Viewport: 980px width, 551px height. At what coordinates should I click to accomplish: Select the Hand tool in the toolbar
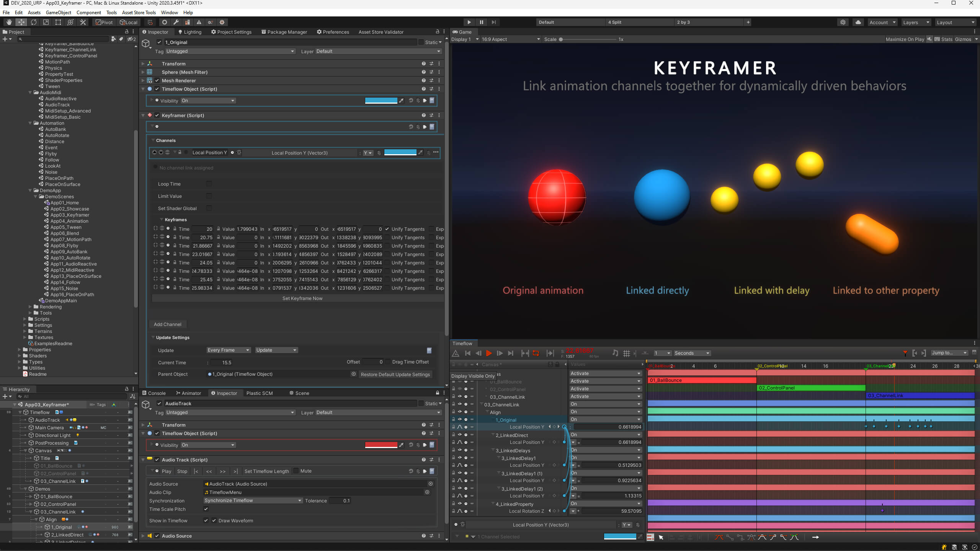pyautogui.click(x=8, y=22)
